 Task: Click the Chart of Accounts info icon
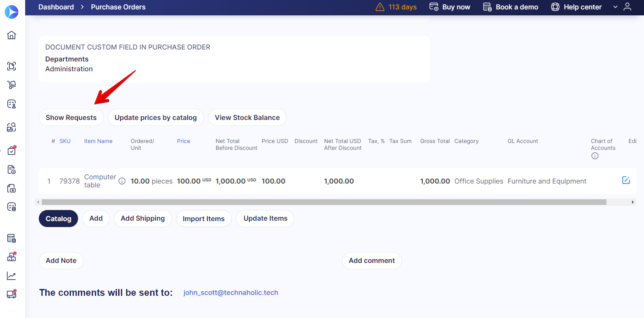point(595,156)
